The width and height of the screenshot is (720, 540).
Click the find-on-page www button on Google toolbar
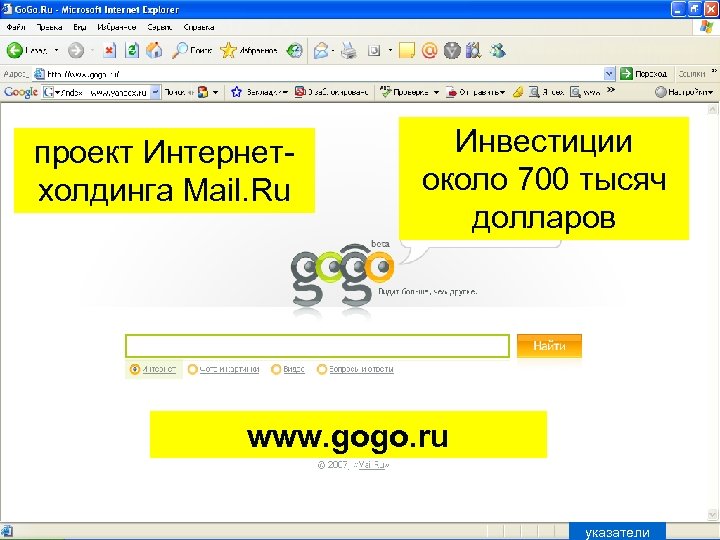point(585,92)
